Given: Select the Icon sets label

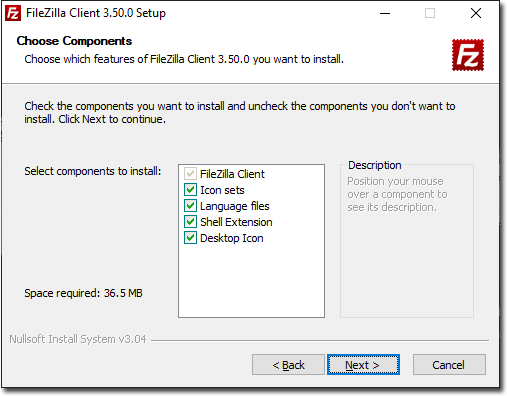Looking at the screenshot, I should (222, 190).
